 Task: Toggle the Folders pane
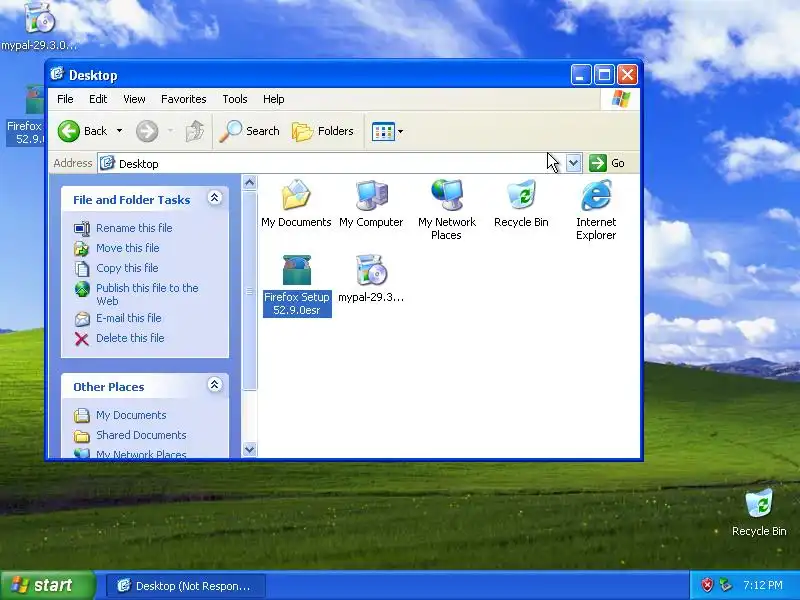[x=323, y=131]
